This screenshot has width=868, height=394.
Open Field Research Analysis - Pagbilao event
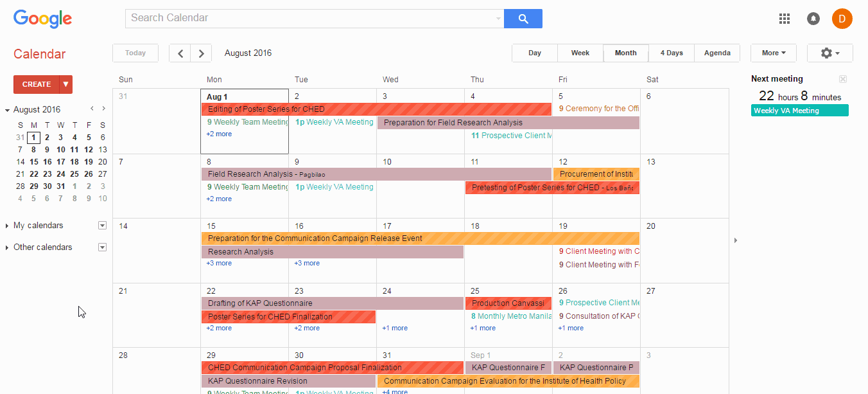pos(376,174)
